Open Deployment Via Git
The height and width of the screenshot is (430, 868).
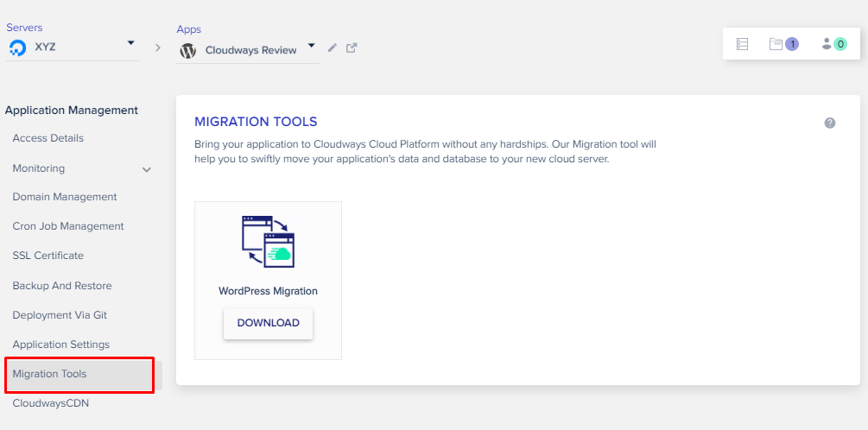click(x=60, y=315)
